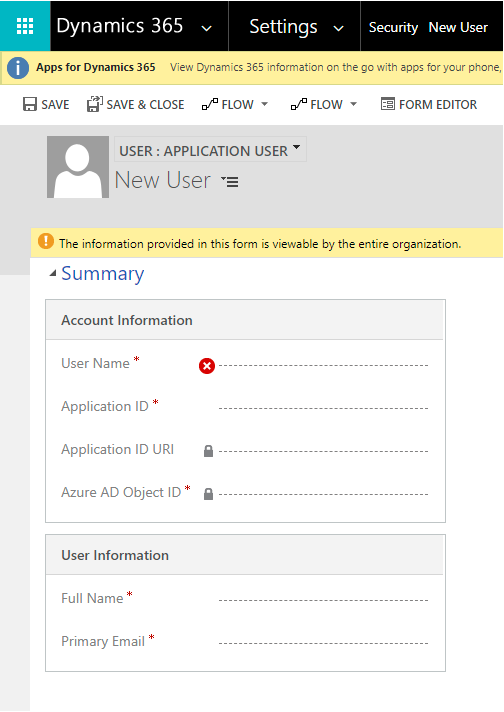Click the Save floppy disk icon
Image resolution: width=504 pixels, height=712 pixels.
[x=30, y=104]
